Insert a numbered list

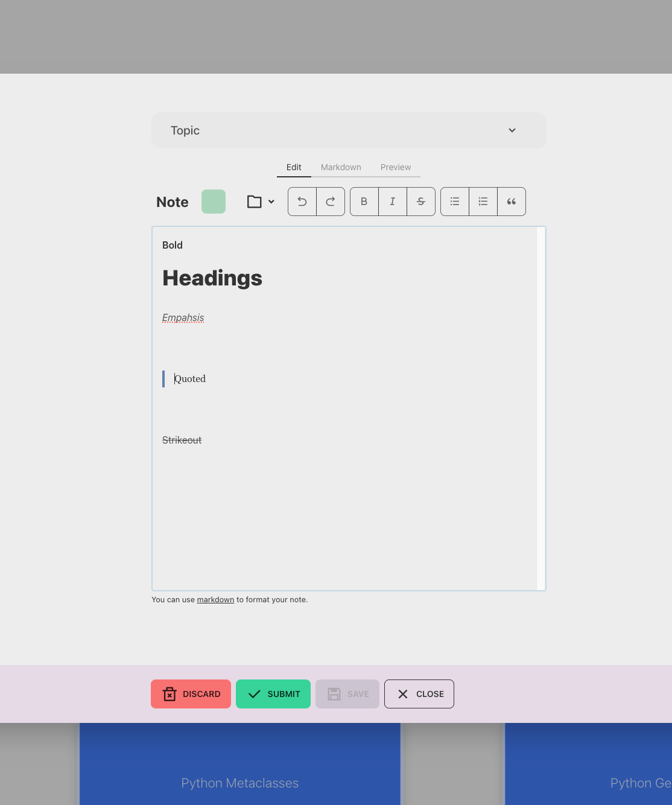[483, 202]
